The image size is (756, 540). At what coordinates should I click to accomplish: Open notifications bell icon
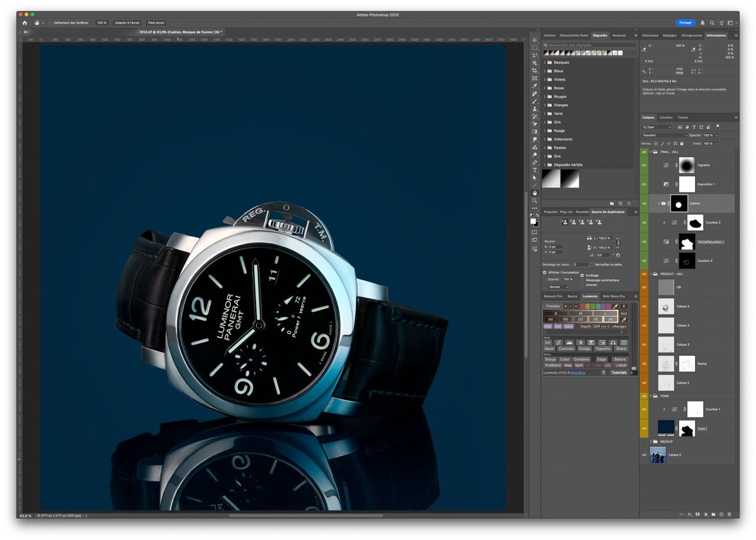click(x=702, y=22)
